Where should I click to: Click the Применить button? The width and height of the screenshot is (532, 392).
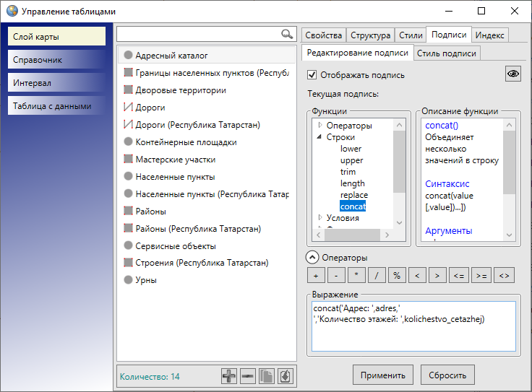tap(383, 375)
